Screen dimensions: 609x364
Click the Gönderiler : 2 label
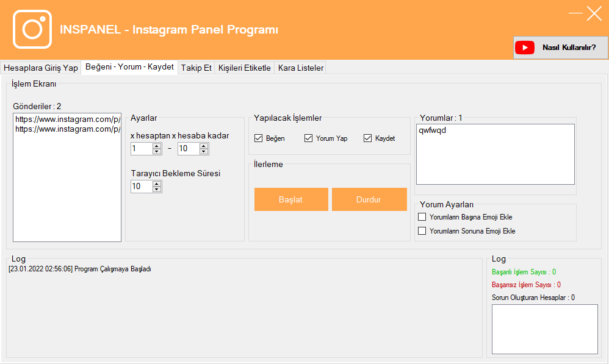[x=37, y=106]
